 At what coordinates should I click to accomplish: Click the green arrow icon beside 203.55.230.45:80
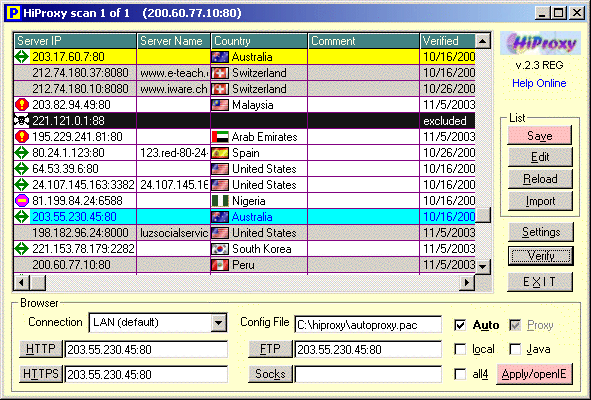click(22, 217)
